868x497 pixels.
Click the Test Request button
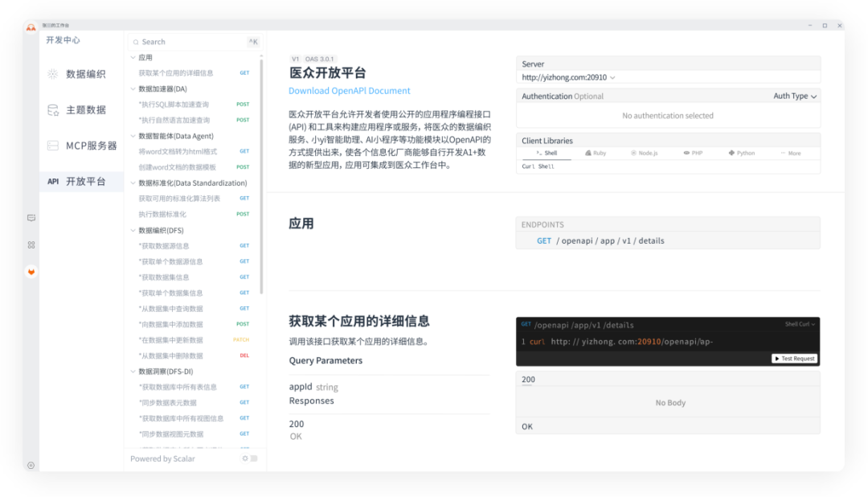click(x=794, y=359)
